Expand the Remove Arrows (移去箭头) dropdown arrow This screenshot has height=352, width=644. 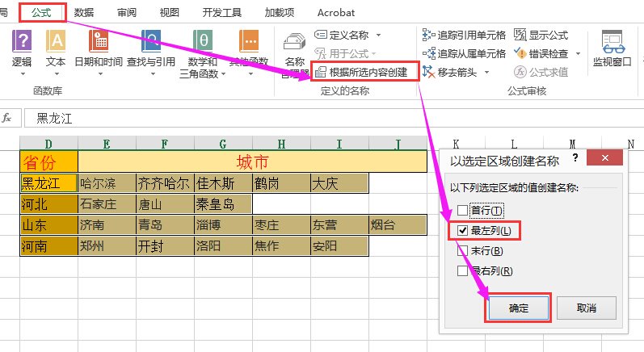coord(486,73)
